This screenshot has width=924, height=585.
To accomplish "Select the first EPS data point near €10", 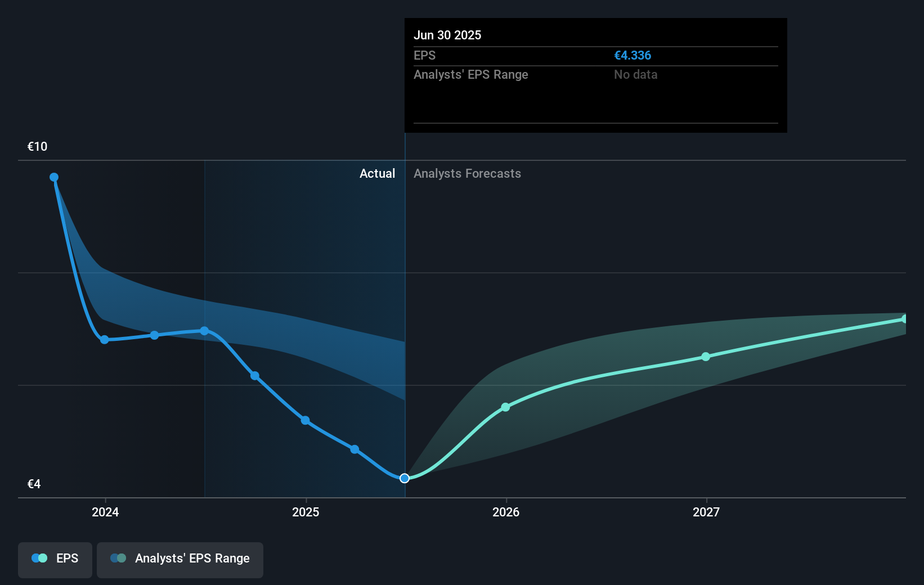I will coord(54,177).
